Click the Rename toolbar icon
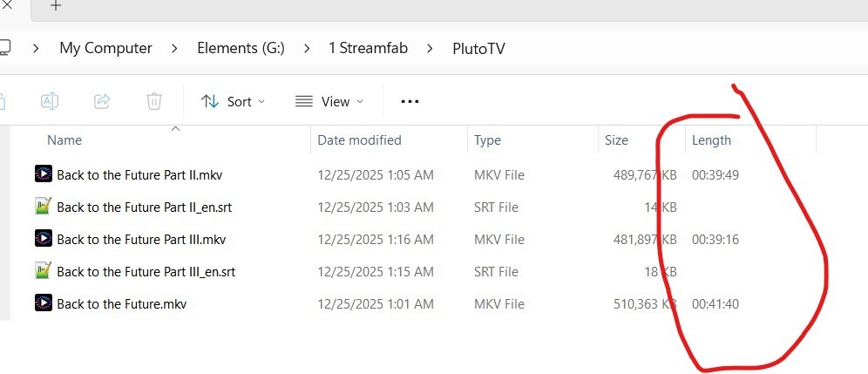 (50, 101)
